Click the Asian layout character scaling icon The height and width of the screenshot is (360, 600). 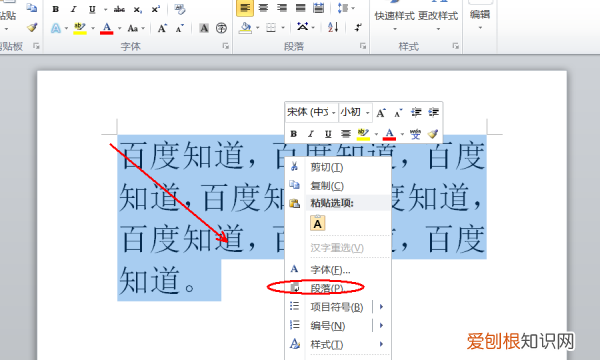302,27
